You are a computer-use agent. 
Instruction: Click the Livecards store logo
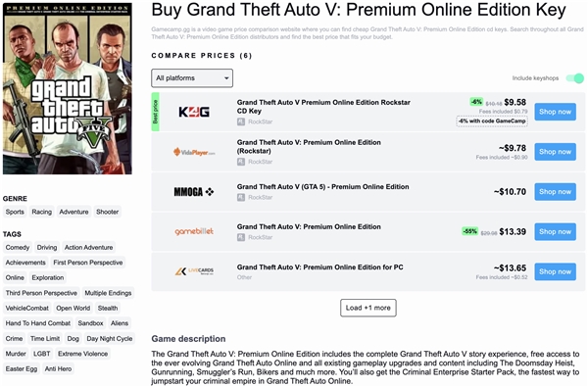click(194, 271)
